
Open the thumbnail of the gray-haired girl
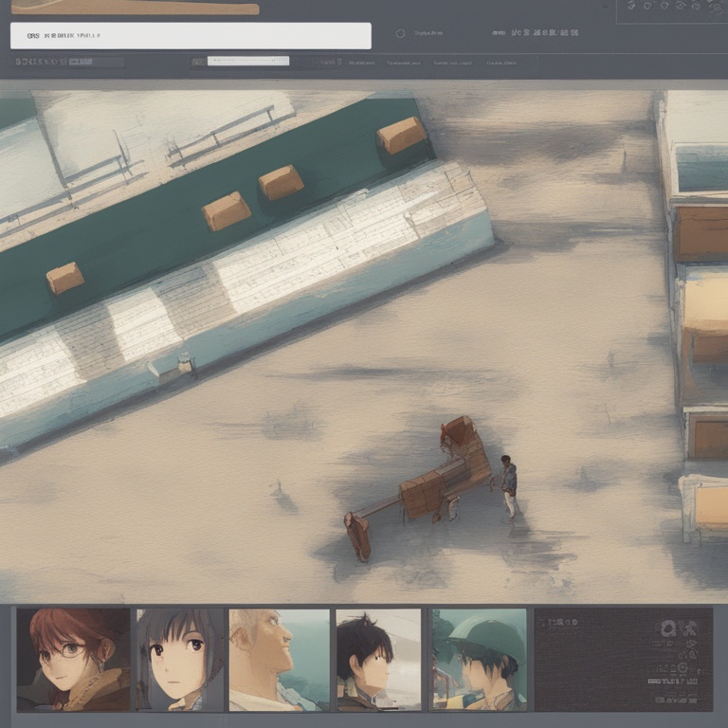180,660
